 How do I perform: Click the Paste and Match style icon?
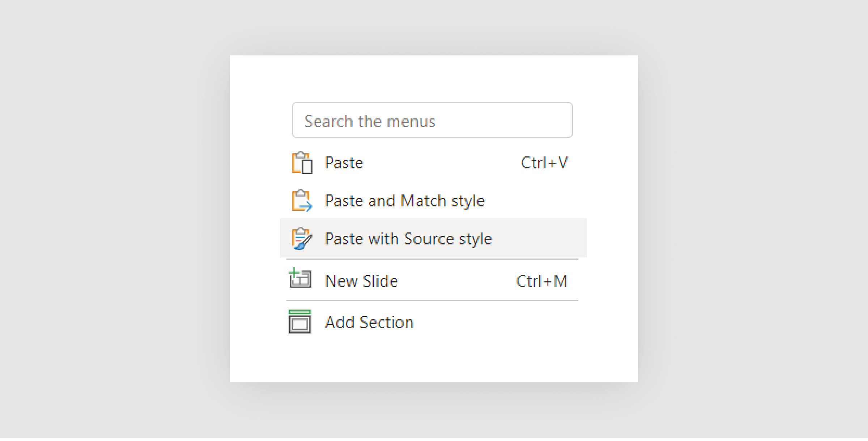click(302, 201)
